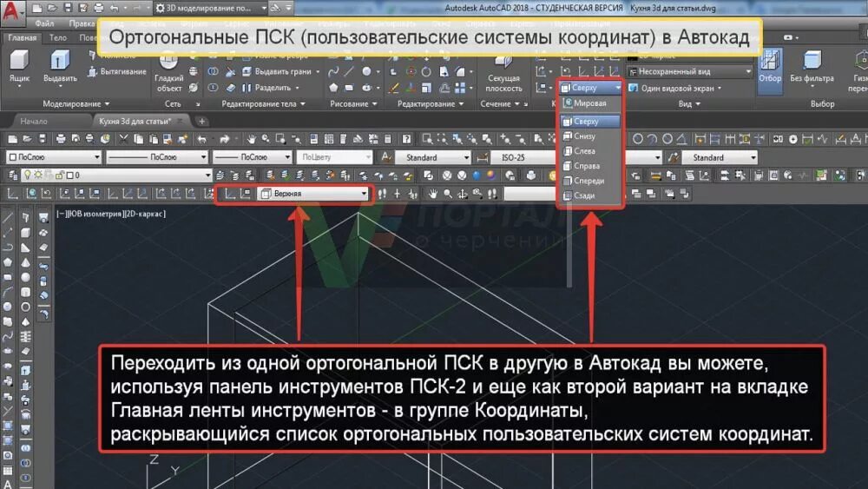Screen dimensions: 868x489
Task: Open the Standard text style dropdown
Action: tap(432, 157)
